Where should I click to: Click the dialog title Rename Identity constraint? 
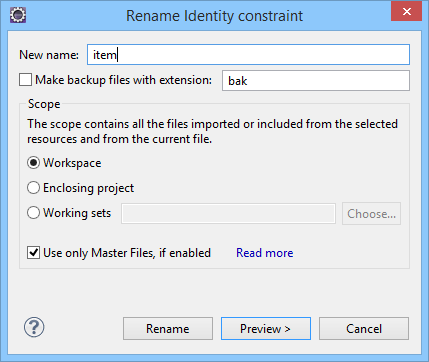[x=214, y=16]
